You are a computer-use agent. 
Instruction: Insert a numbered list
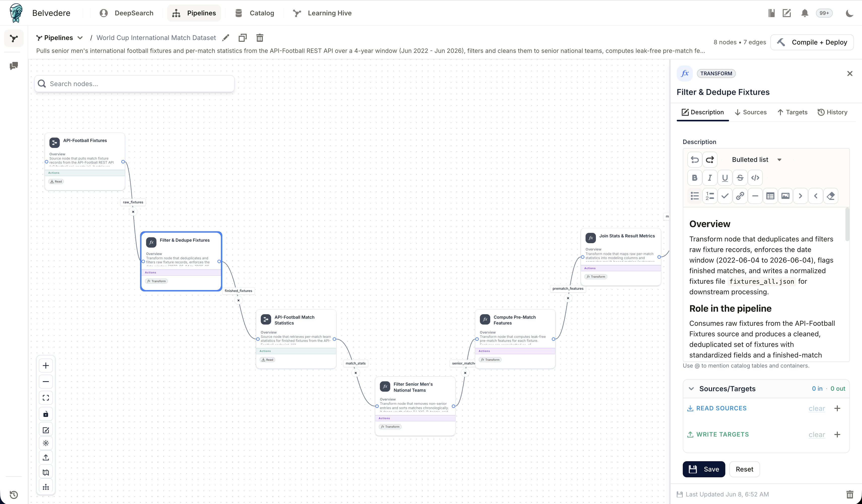(x=710, y=196)
